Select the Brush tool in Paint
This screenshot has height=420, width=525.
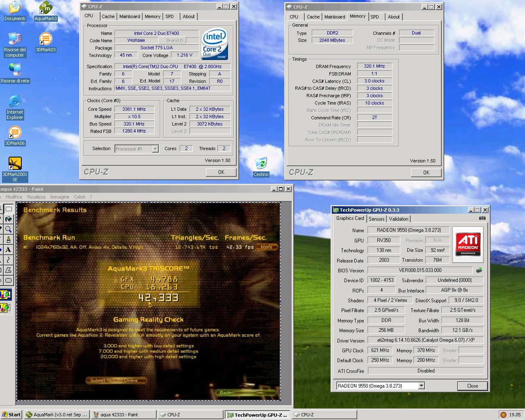[x=8, y=240]
